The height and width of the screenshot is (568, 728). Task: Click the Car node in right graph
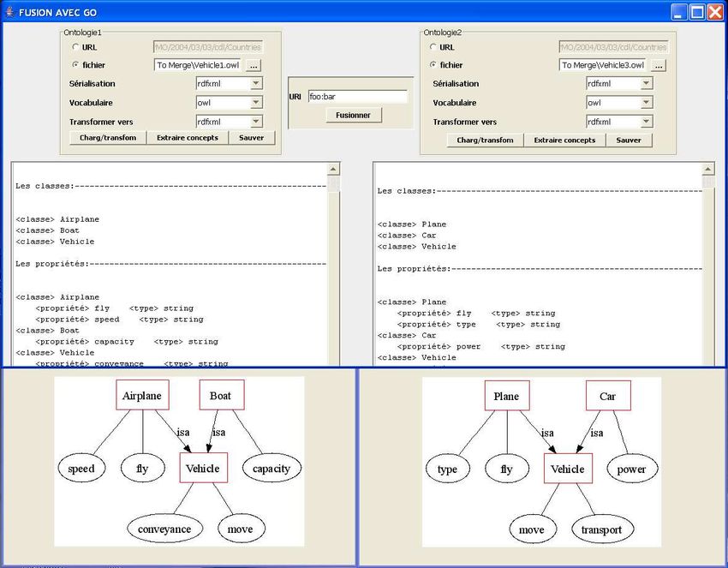pyautogui.click(x=608, y=396)
